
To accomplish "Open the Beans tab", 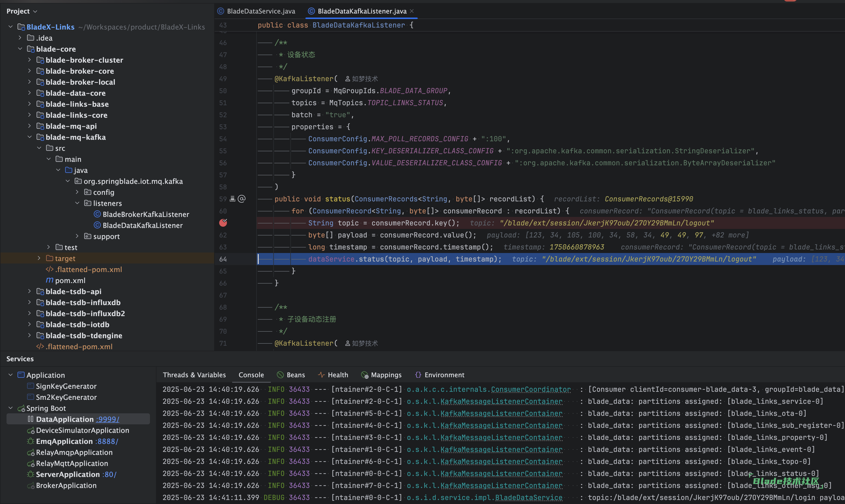I will (291, 374).
